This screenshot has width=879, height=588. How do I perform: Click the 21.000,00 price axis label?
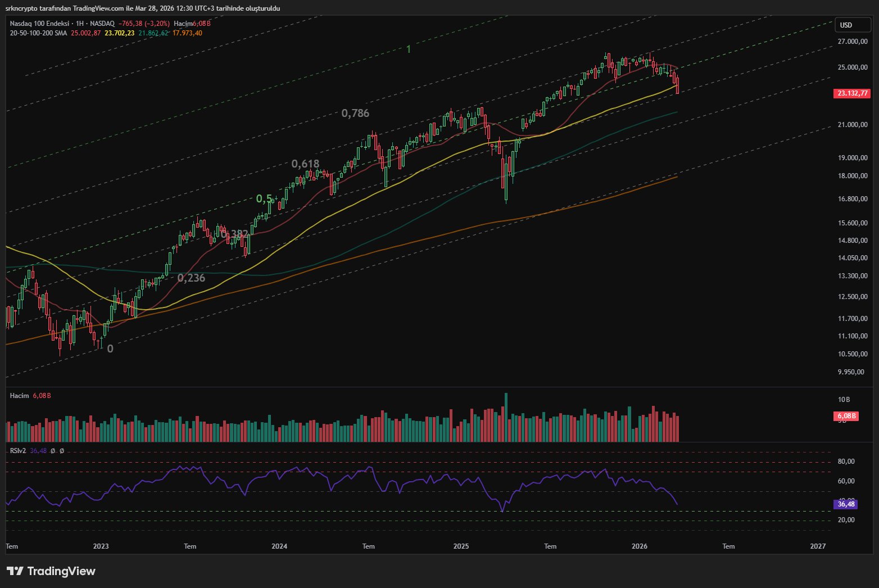point(853,125)
